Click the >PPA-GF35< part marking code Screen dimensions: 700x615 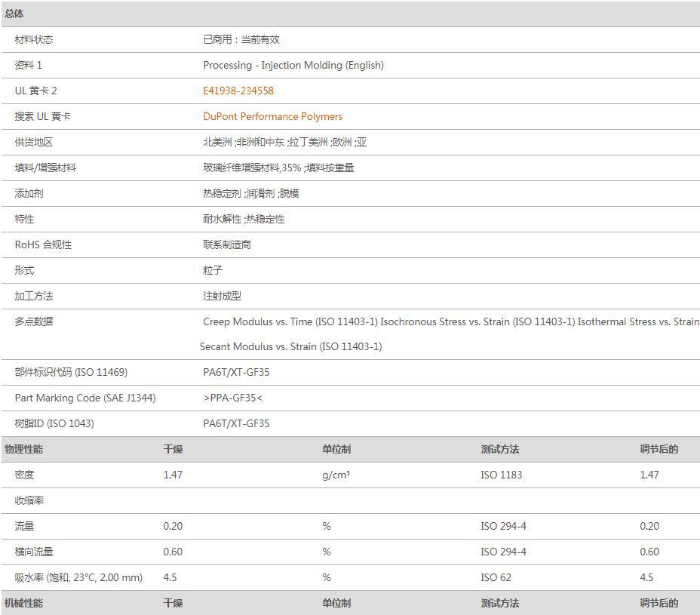pos(233,398)
